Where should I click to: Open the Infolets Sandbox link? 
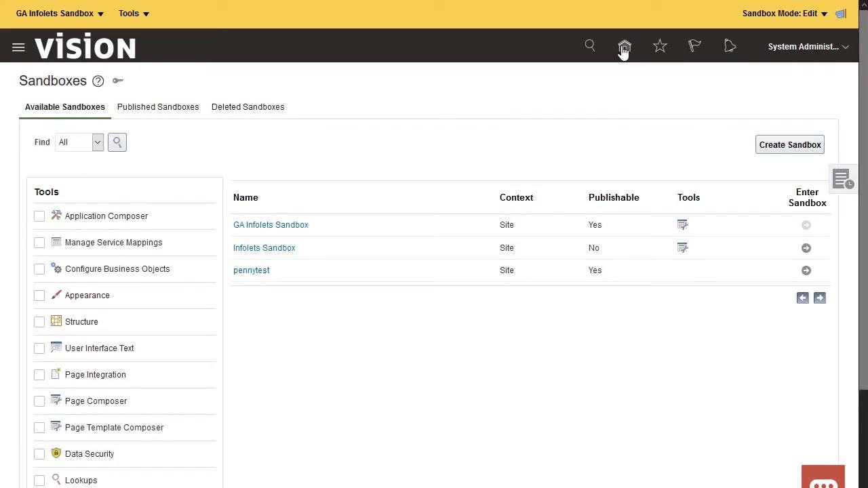[x=264, y=248]
